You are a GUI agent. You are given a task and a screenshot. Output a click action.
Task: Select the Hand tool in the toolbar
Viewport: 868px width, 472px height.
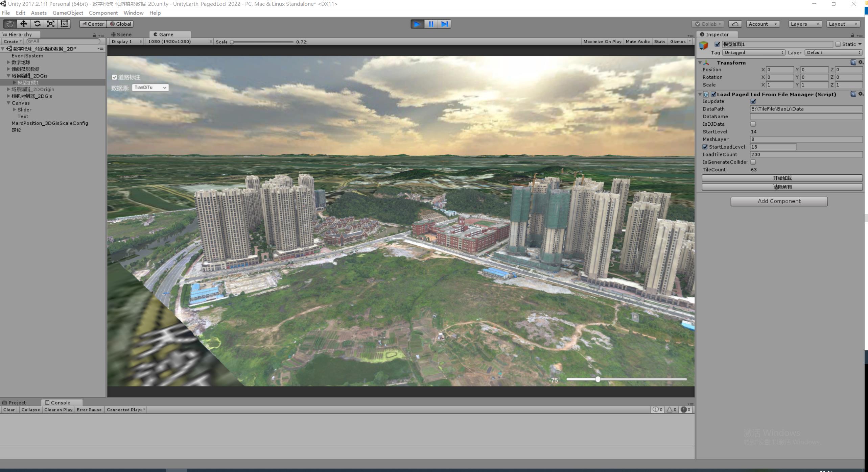click(x=10, y=24)
